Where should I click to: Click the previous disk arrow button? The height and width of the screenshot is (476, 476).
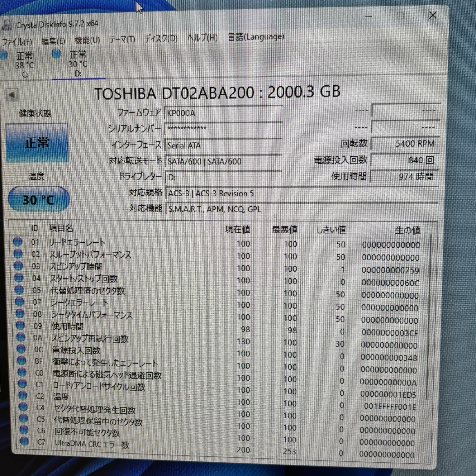coord(12,95)
